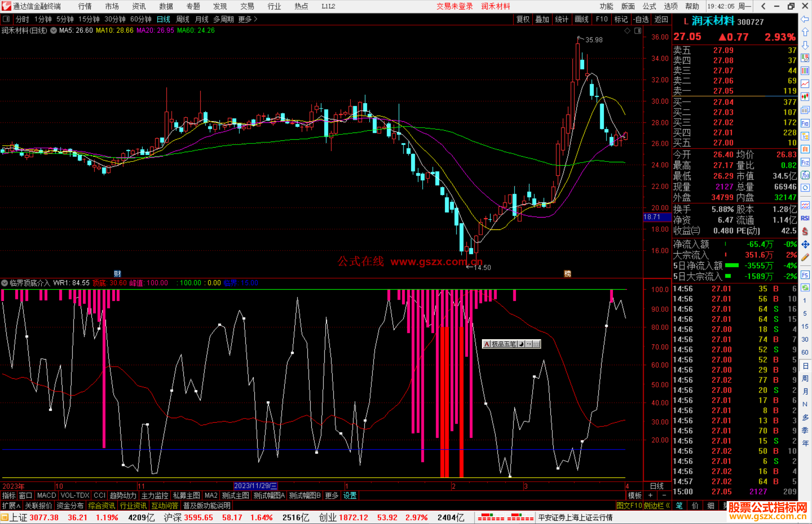Image resolution: width=812 pixels, height=524 pixels.
Task: Expand the 临界顶底介入 indicator options dropdown
Action: click(x=5, y=283)
